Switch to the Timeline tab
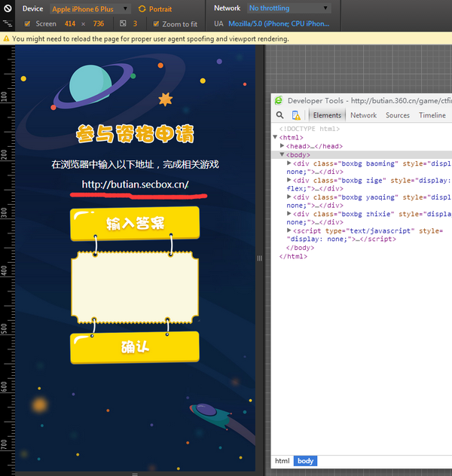The width and height of the screenshot is (452, 476). pyautogui.click(x=432, y=115)
